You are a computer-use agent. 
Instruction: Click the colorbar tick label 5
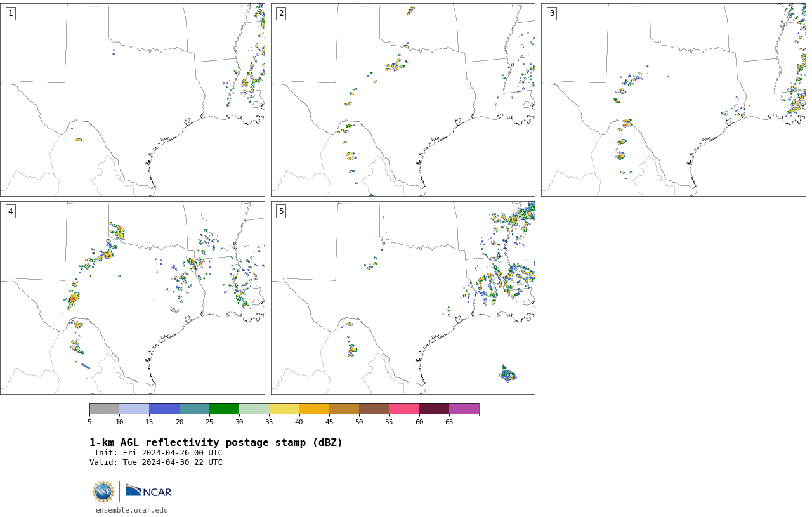(x=89, y=422)
